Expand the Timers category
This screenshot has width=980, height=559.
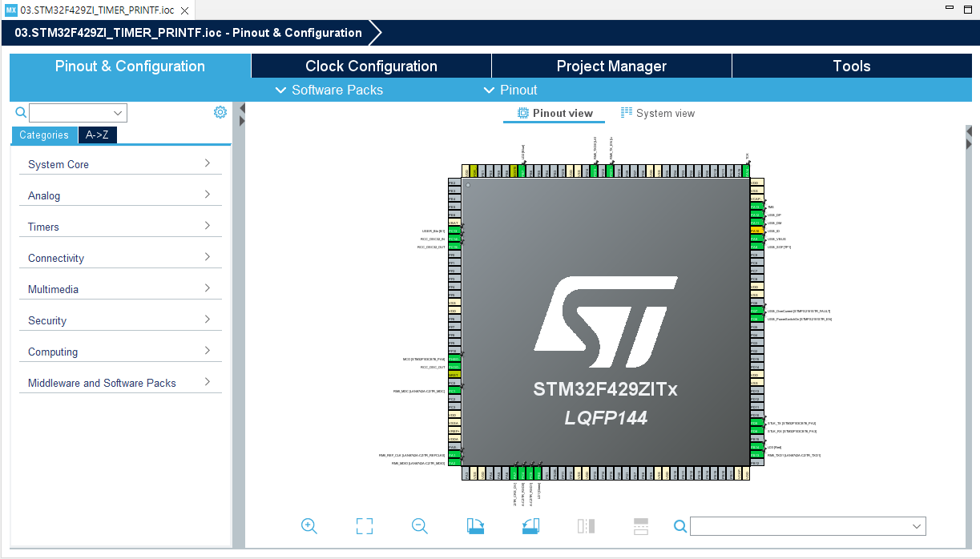tap(120, 226)
